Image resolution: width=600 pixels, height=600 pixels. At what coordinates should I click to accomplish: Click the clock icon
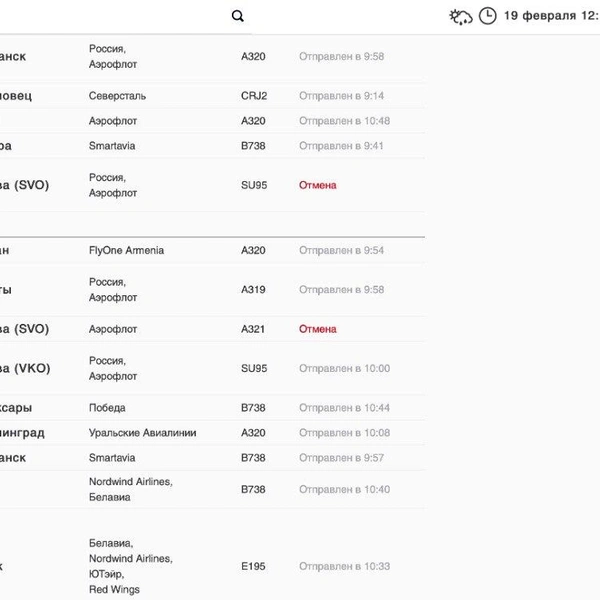click(487, 16)
